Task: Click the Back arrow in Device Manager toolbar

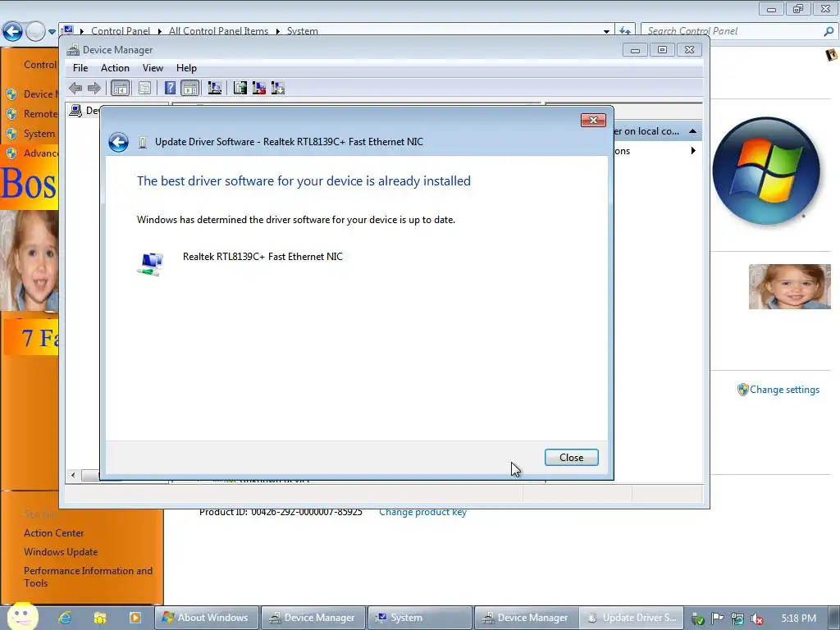Action: [75, 88]
